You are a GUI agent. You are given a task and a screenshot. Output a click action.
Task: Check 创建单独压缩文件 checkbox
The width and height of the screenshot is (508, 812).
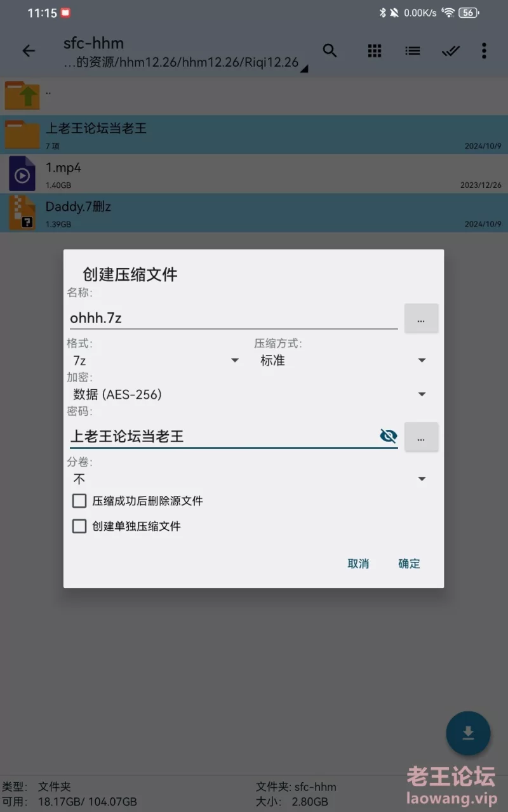[79, 526]
